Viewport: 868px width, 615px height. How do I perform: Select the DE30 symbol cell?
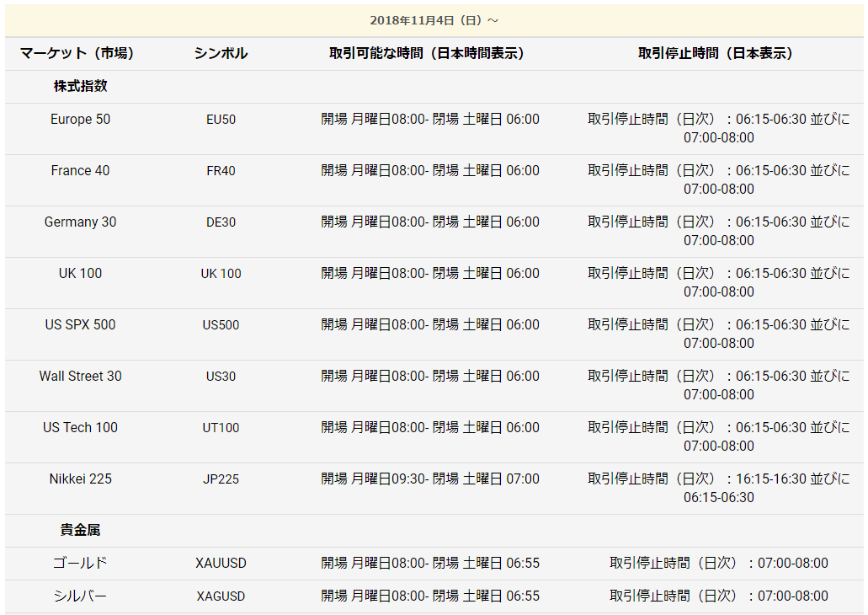click(x=221, y=222)
